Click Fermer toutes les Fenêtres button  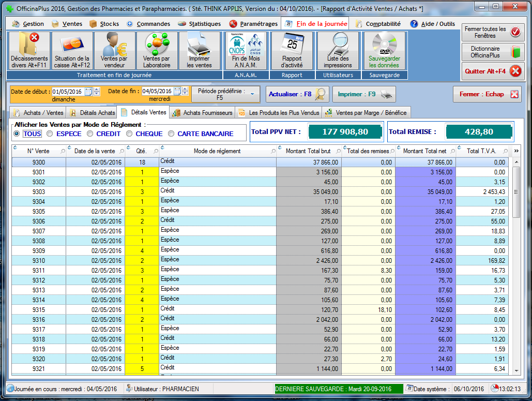coord(492,33)
